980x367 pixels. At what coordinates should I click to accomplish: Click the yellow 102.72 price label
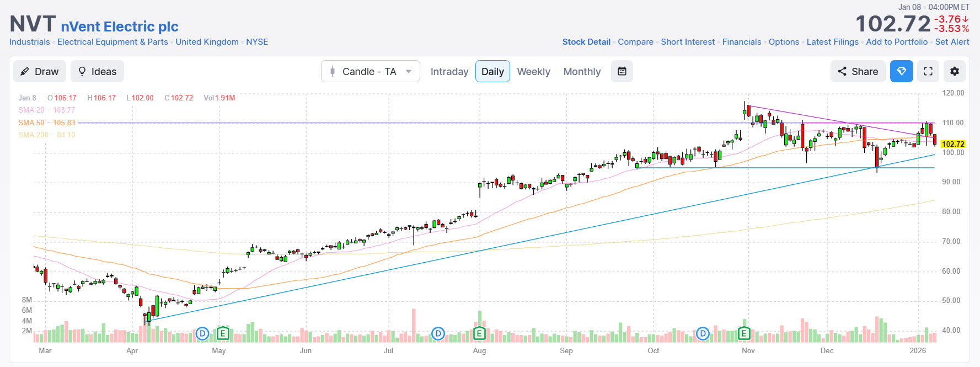click(x=952, y=144)
